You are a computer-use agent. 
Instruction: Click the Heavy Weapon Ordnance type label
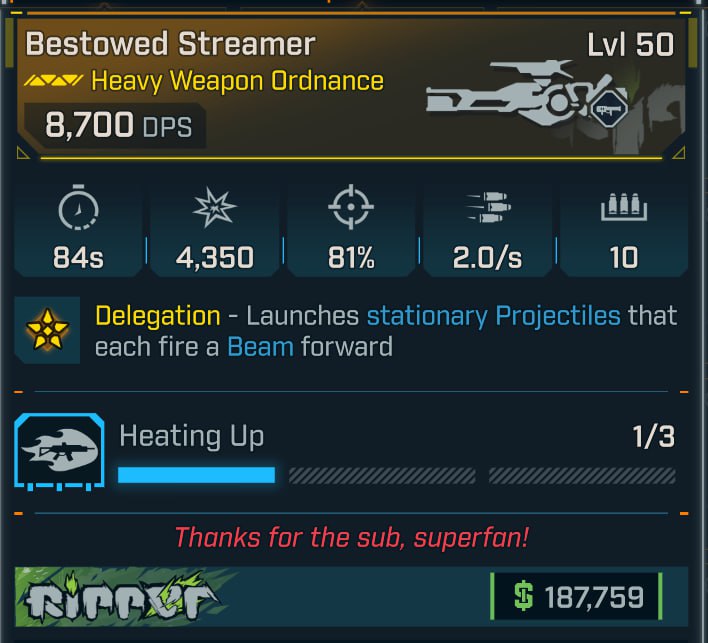pyautogui.click(x=238, y=81)
